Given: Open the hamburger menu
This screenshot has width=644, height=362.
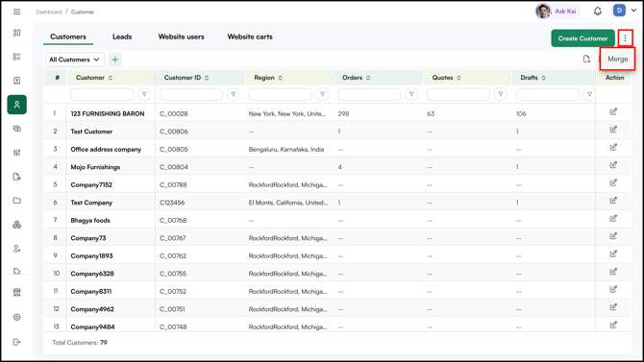Looking at the screenshot, I should coord(17,12).
